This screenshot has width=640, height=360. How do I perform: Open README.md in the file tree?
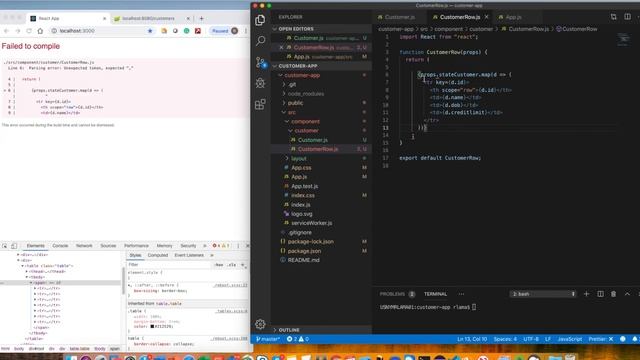tap(303, 260)
